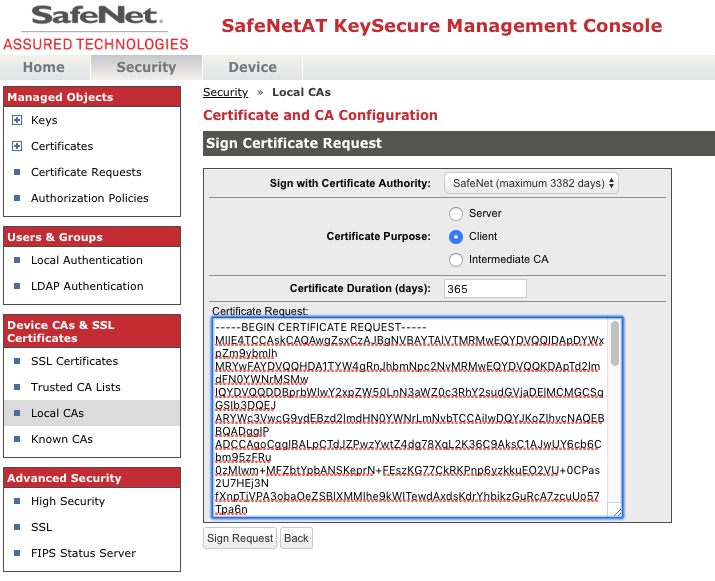This screenshot has width=715, height=581.
Task: Follow the Security breadcrumb link
Action: tap(225, 92)
